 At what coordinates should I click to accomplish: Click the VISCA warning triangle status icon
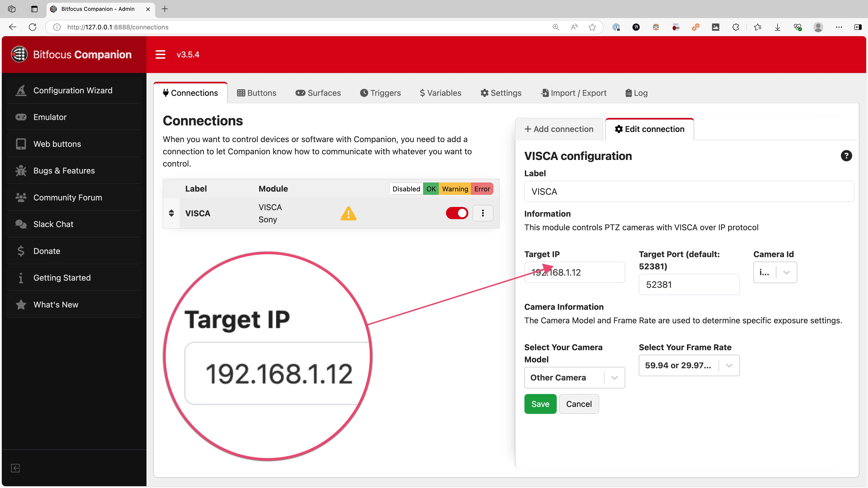[x=348, y=213]
